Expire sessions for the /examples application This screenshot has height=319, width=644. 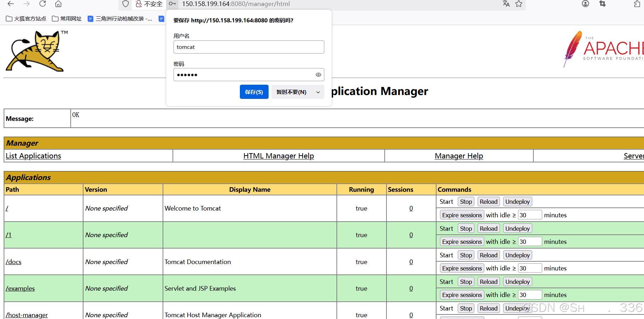(x=462, y=295)
